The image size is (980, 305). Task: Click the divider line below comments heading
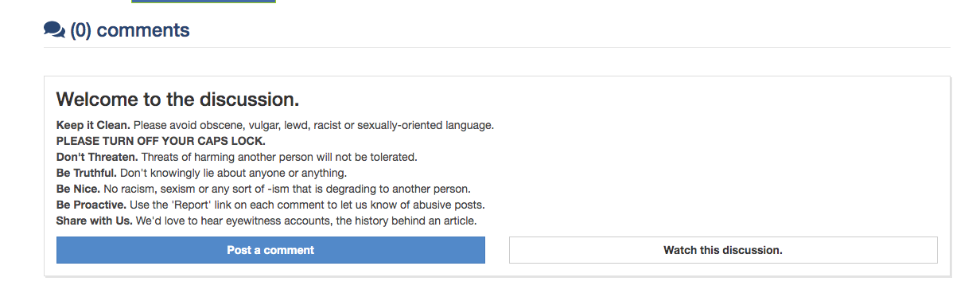point(497,48)
